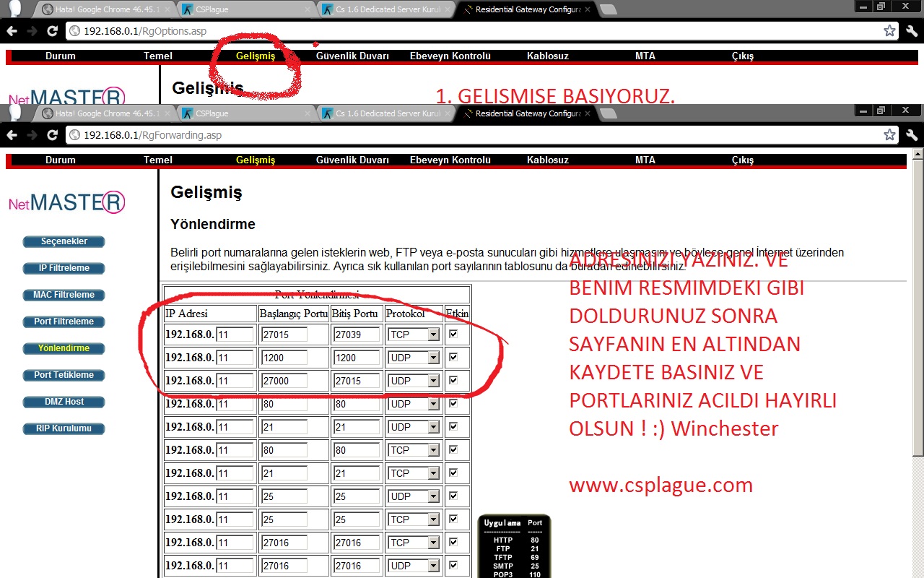924x578 pixels.
Task: Click the NetMaster logo above Seçenekler
Action: [x=66, y=202]
